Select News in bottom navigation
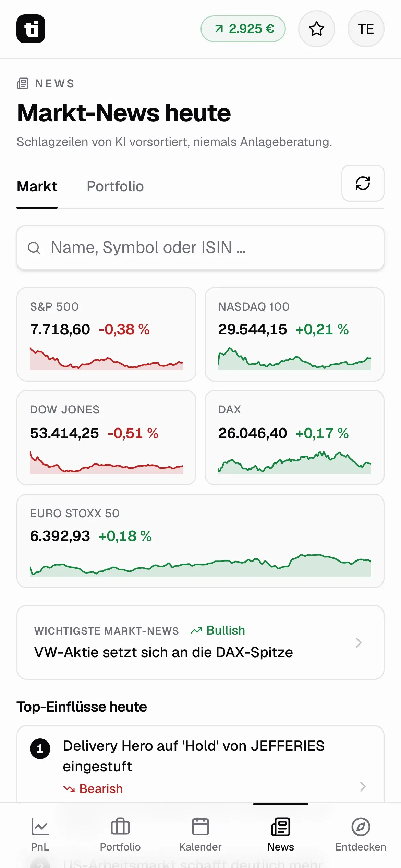The width and height of the screenshot is (401, 868). point(281,835)
